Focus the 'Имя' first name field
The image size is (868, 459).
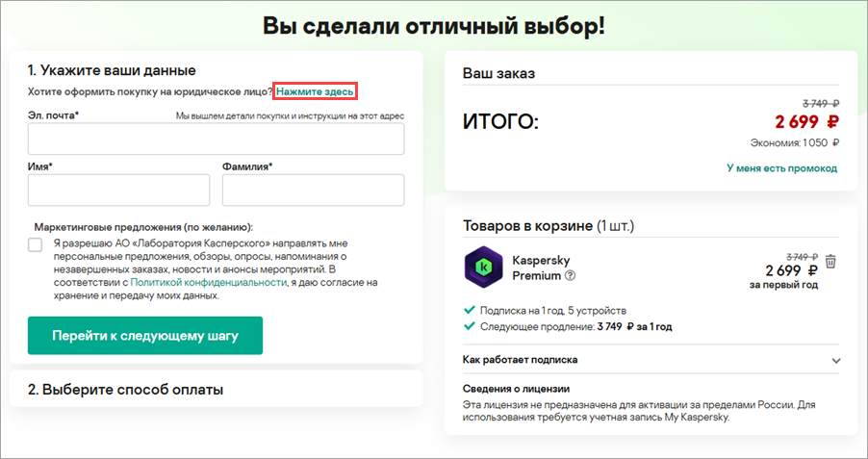pos(119,190)
